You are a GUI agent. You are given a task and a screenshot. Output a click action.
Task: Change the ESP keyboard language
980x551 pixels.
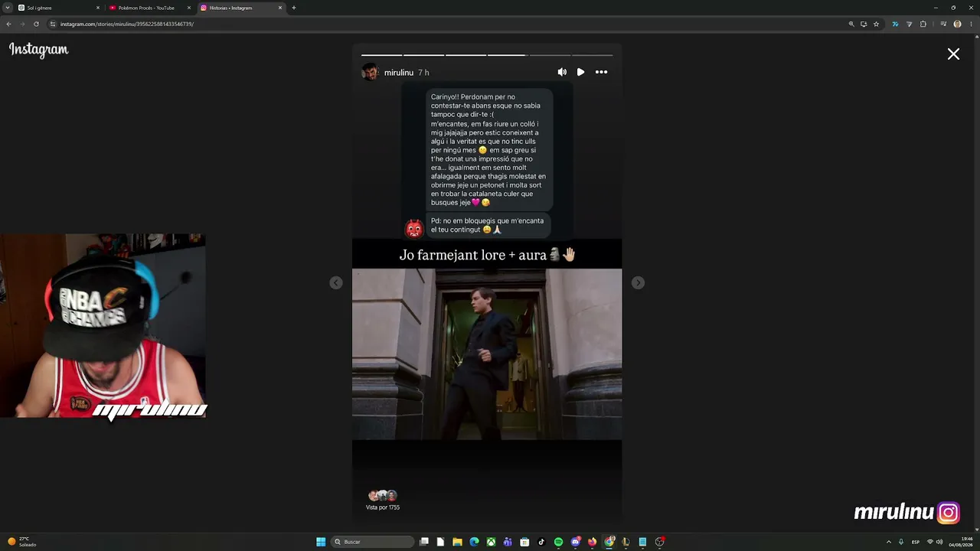coord(916,542)
